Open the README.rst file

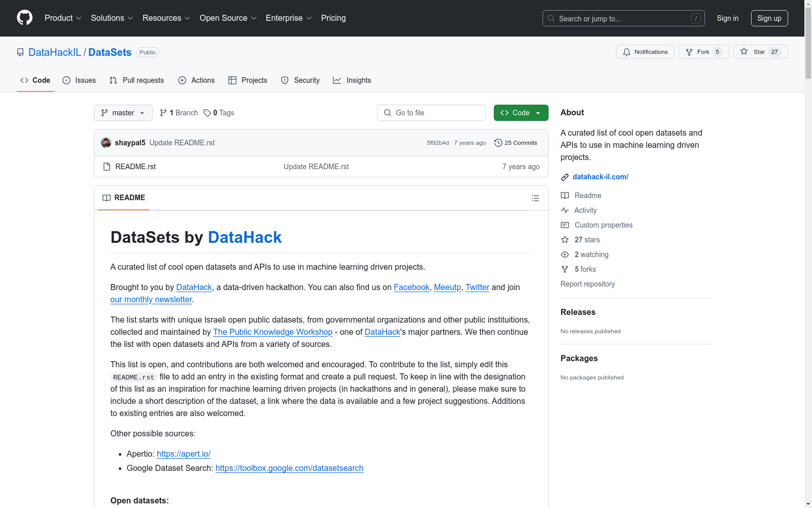pyautogui.click(x=136, y=167)
